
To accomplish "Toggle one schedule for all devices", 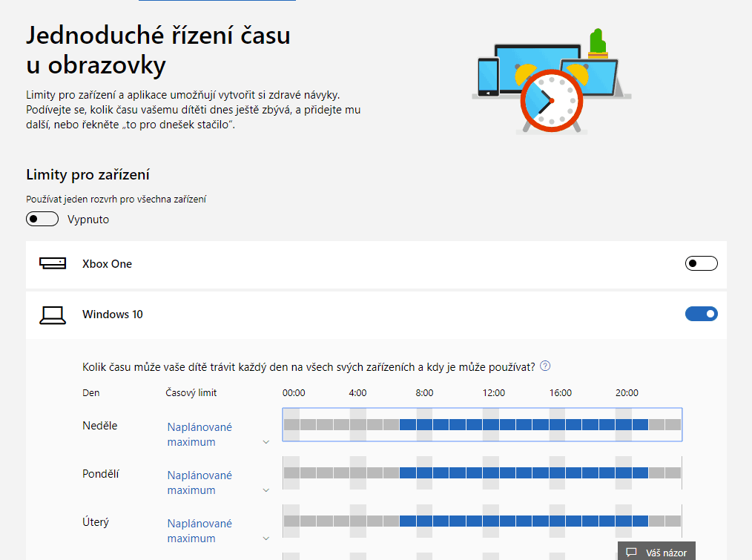I will [x=42, y=220].
